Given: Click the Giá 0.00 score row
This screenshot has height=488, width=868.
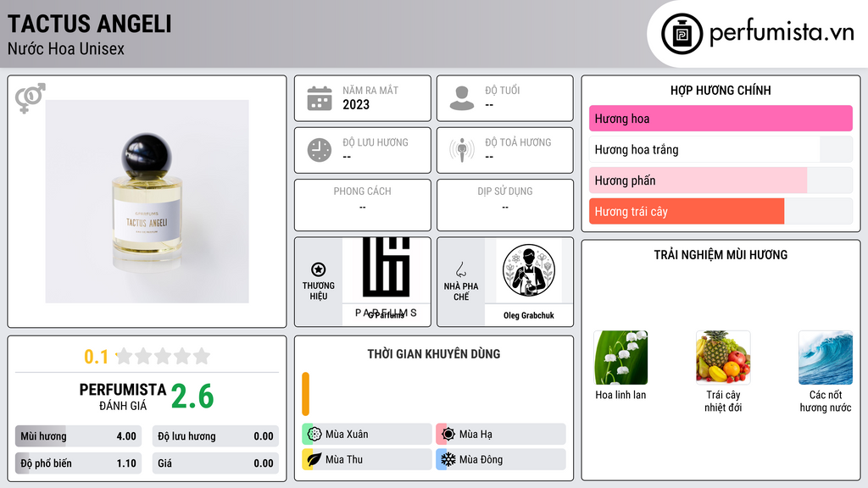Looking at the screenshot, I should (x=215, y=463).
